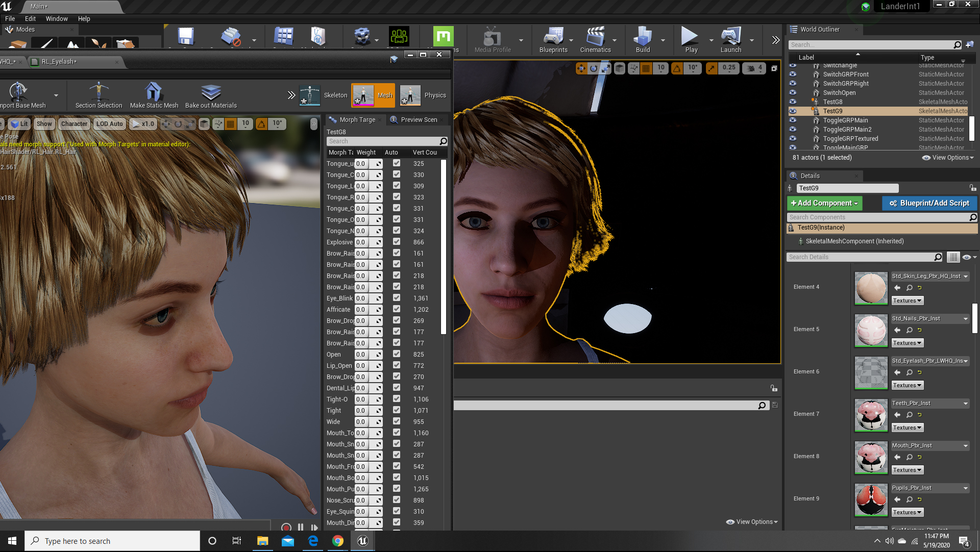Screen dimensions: 980x552
Task: Open the Edit menu
Action: [30, 18]
